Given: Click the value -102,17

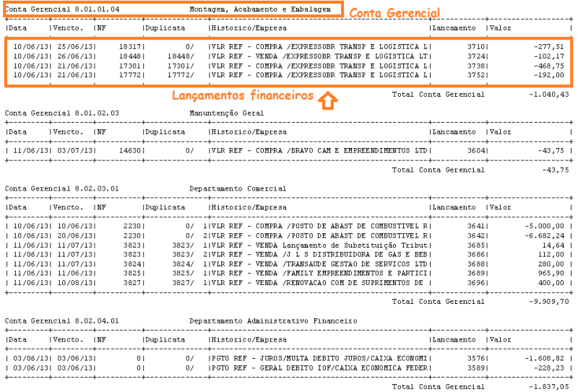Looking at the screenshot, I should (x=549, y=56).
